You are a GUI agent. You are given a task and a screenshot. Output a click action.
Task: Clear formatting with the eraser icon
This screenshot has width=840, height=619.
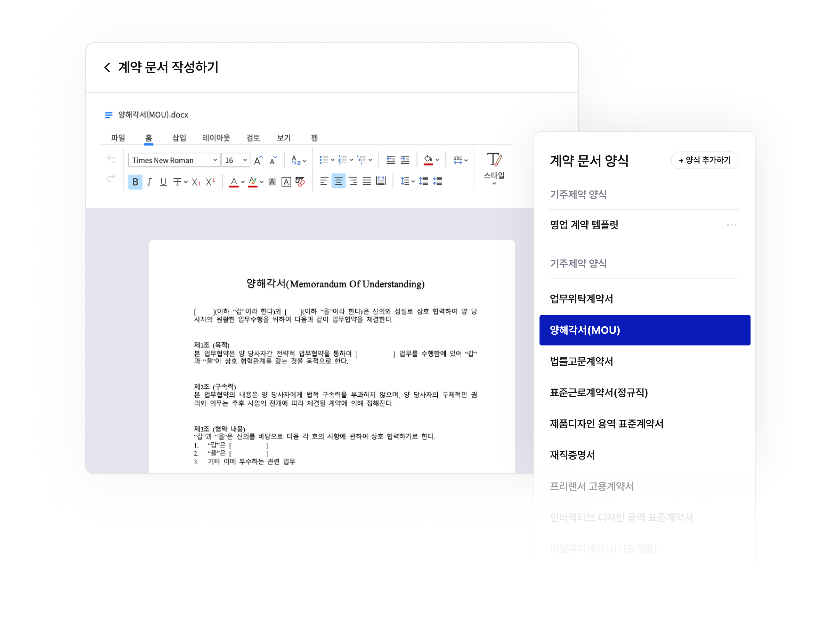point(300,182)
